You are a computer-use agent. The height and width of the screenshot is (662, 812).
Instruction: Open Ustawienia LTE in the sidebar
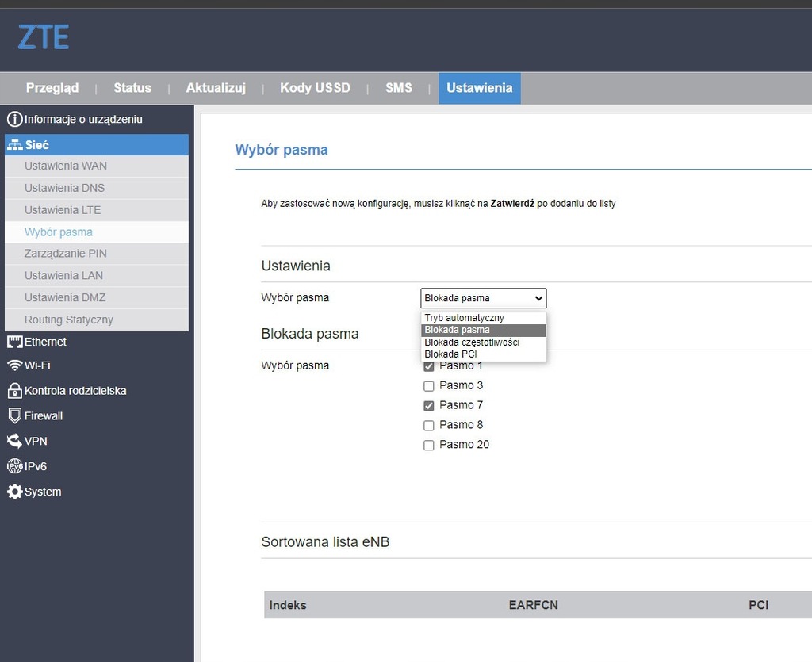click(x=63, y=210)
